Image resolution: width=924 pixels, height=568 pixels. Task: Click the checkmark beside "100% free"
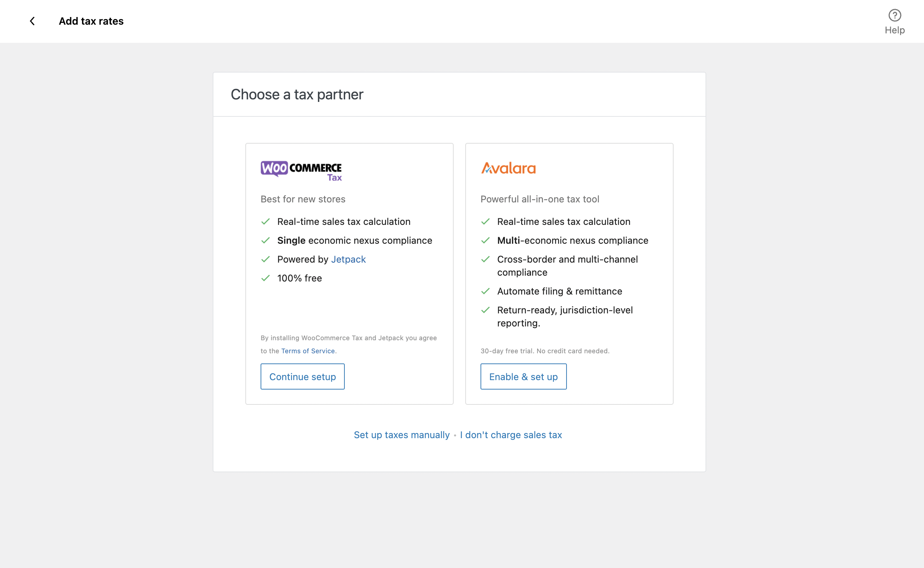tap(266, 278)
